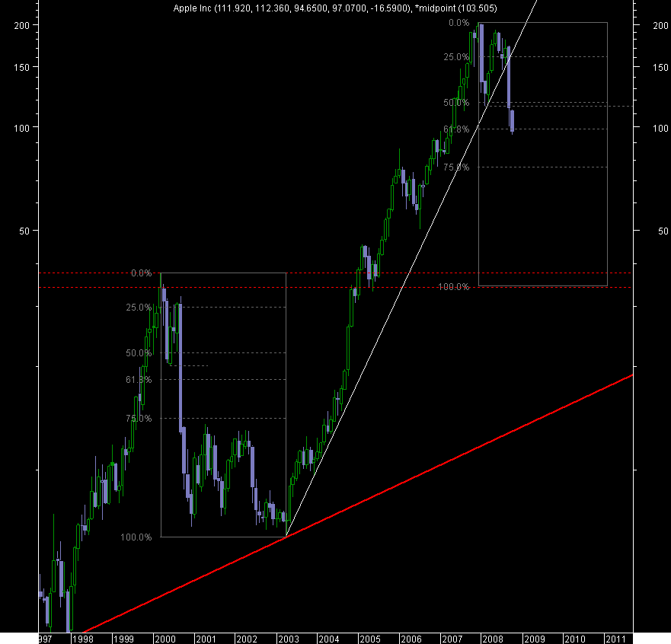
Task: Click the 2007 year label on time axis
Action: pyautogui.click(x=452, y=639)
